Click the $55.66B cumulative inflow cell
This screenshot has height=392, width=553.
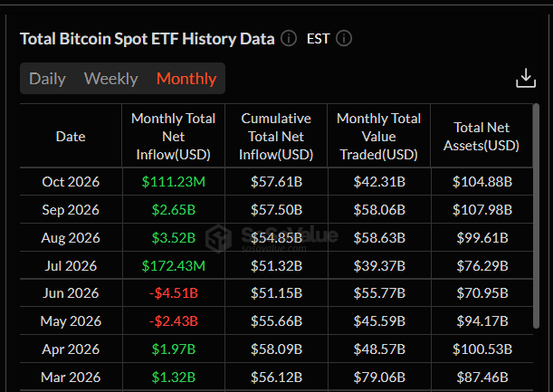click(x=276, y=321)
